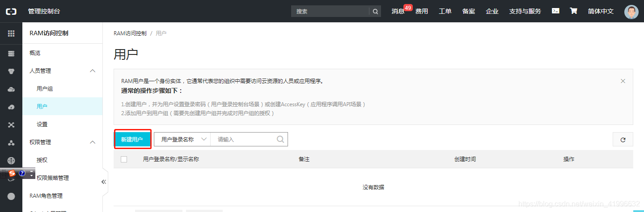Open the 企业 top menu

point(492,11)
